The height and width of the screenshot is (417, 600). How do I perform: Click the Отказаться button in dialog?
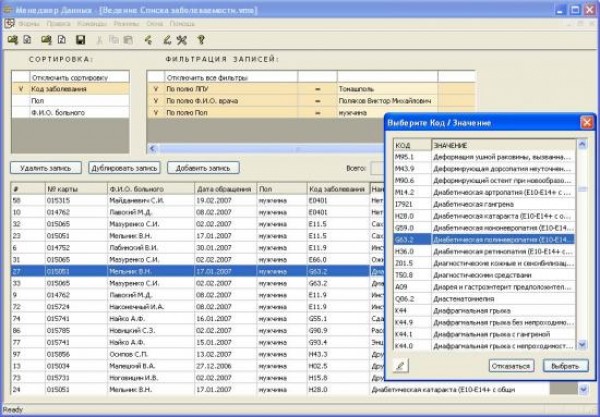[510, 366]
